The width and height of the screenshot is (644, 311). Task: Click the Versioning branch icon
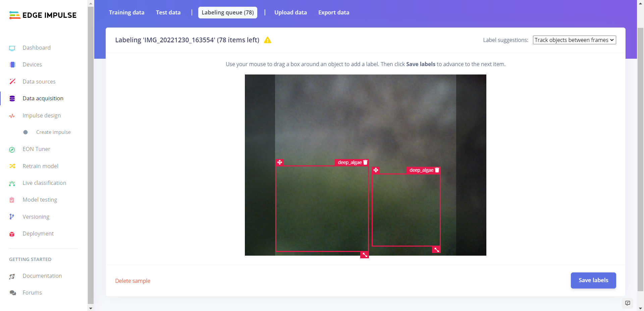[x=12, y=217]
